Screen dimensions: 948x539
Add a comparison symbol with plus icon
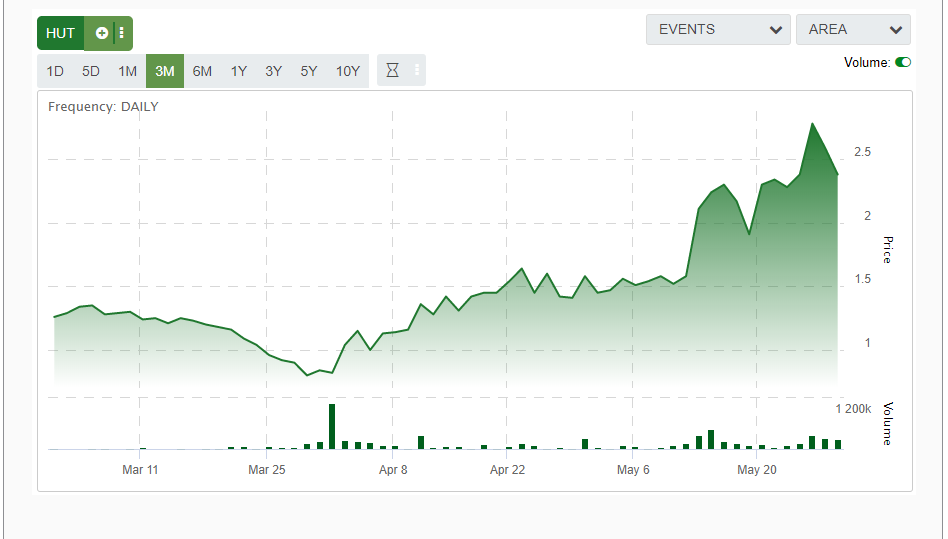point(102,33)
